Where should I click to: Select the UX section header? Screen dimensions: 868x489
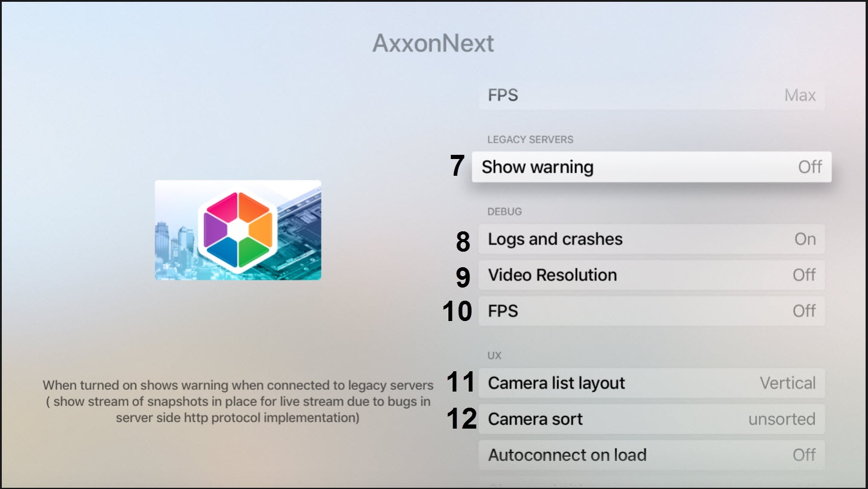(494, 356)
